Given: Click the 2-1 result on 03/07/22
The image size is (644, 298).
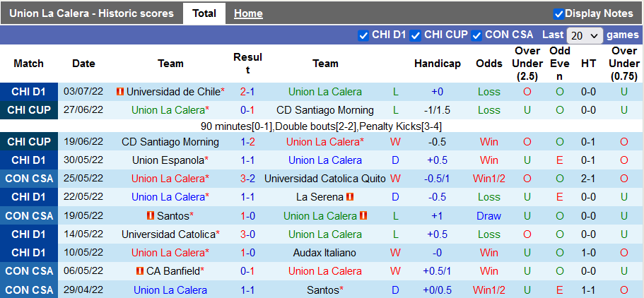Looking at the screenshot, I should pos(247,92).
